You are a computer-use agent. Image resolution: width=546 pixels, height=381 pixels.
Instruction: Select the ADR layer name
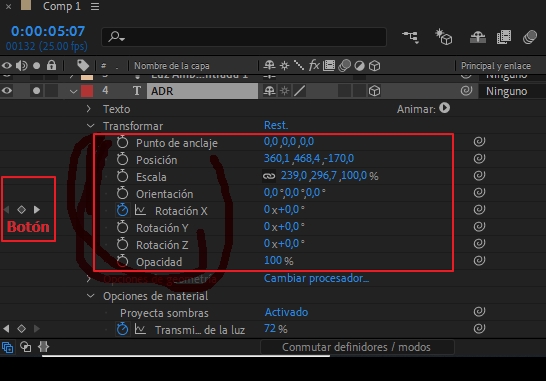(202, 91)
